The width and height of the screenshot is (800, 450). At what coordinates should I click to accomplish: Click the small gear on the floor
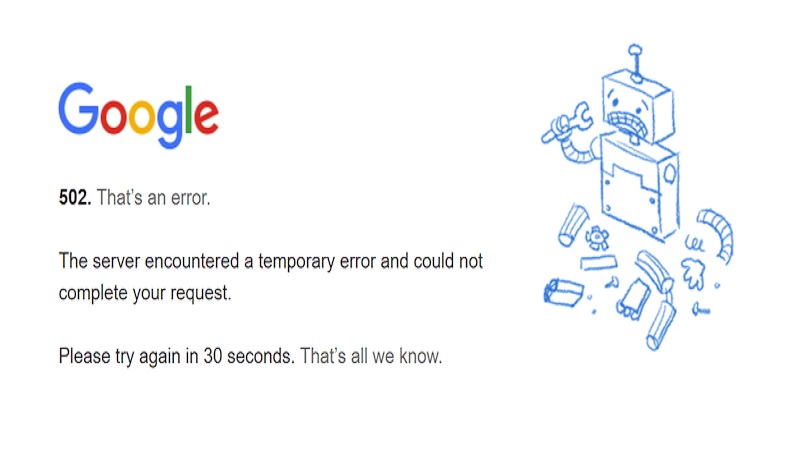598,238
